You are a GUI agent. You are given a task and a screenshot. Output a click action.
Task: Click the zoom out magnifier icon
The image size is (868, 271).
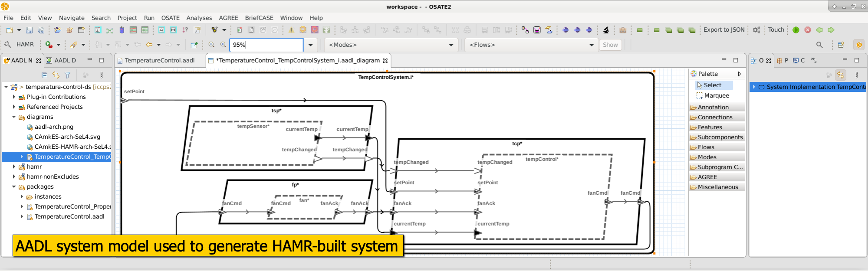[x=211, y=45]
